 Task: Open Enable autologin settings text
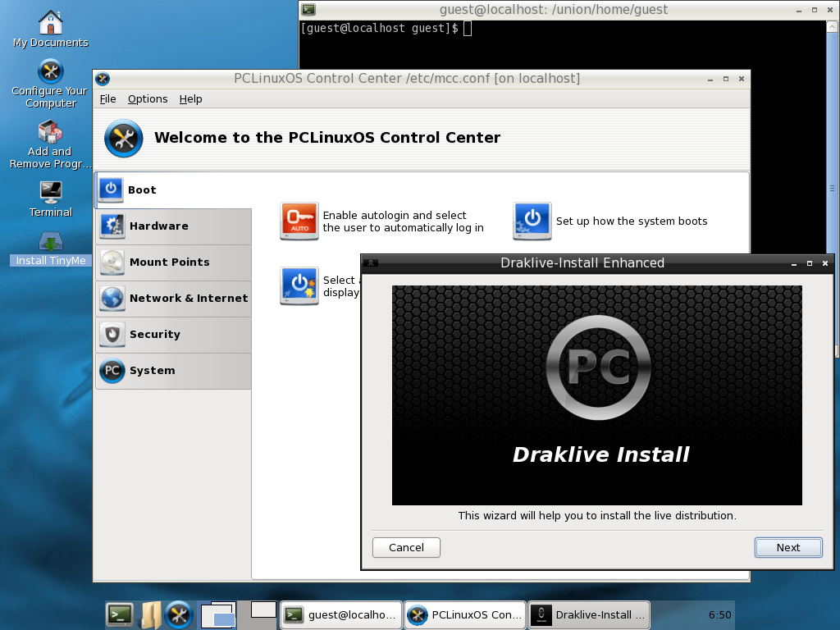pyautogui.click(x=403, y=221)
